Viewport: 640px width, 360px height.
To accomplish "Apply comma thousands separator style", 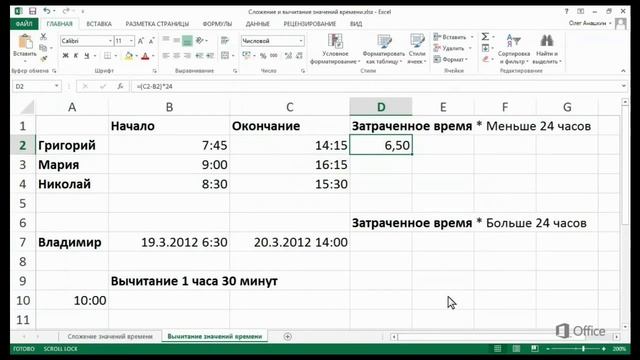I will 274,56.
